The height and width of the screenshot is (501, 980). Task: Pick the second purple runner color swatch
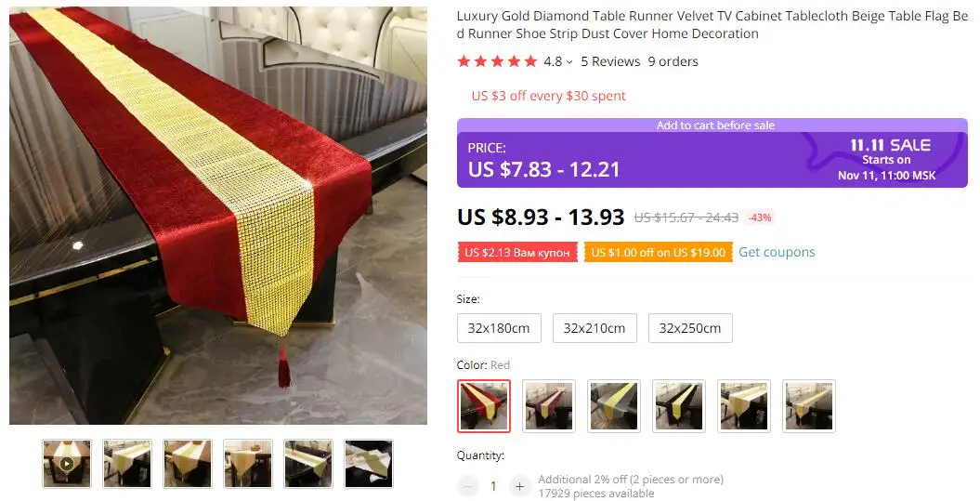pyautogui.click(x=549, y=406)
